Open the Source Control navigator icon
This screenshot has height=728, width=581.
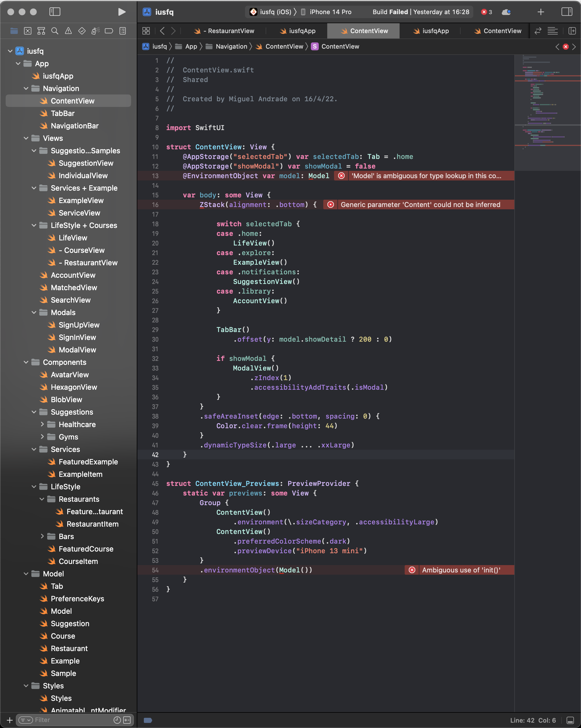tap(28, 31)
